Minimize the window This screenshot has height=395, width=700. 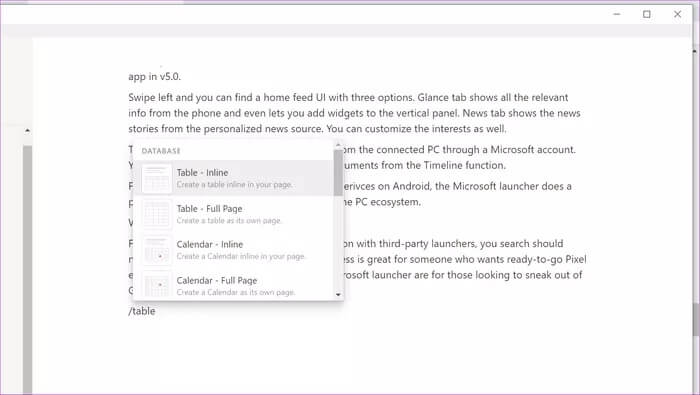(x=617, y=14)
